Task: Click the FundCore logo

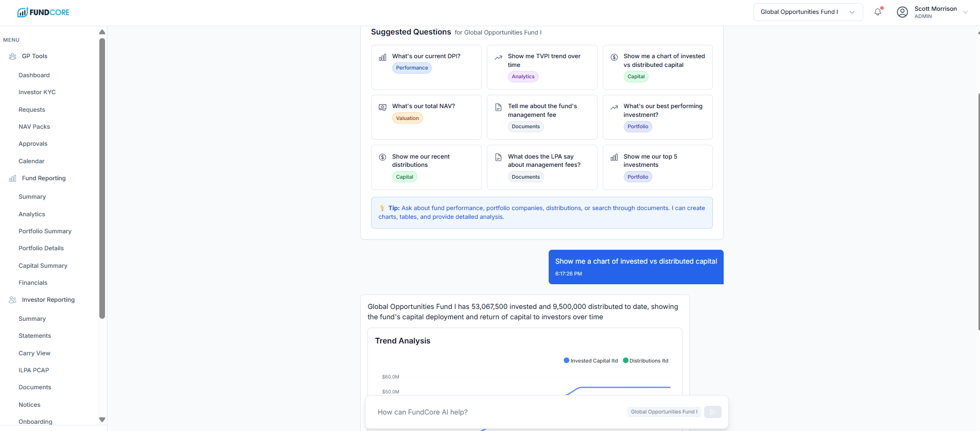Action: pos(43,12)
